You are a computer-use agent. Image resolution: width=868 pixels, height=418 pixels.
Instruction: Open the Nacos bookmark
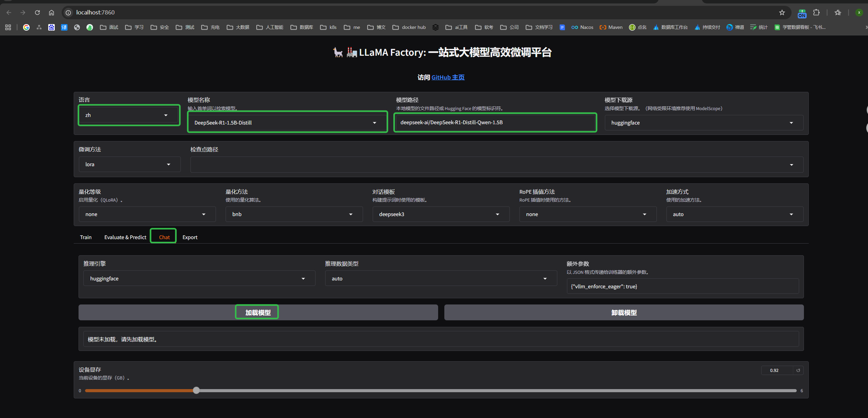[582, 27]
